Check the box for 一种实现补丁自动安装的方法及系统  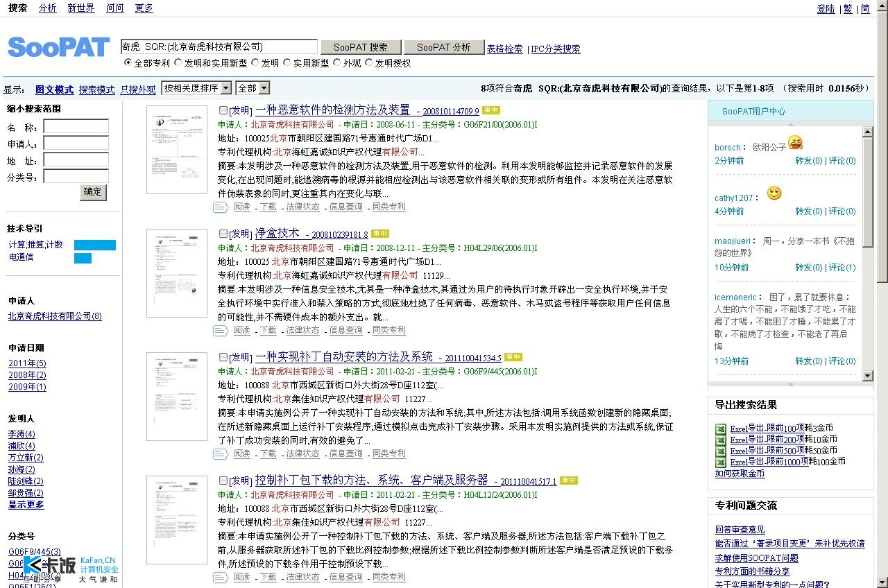(223, 357)
